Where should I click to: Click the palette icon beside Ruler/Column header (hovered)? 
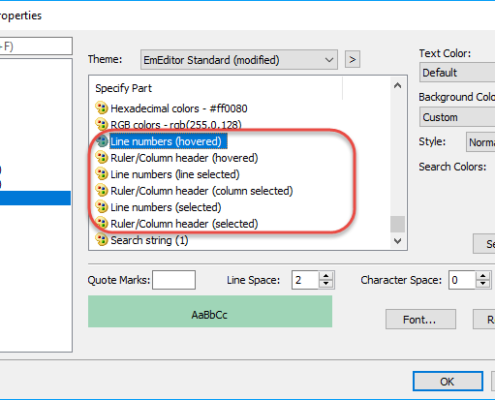click(x=102, y=157)
